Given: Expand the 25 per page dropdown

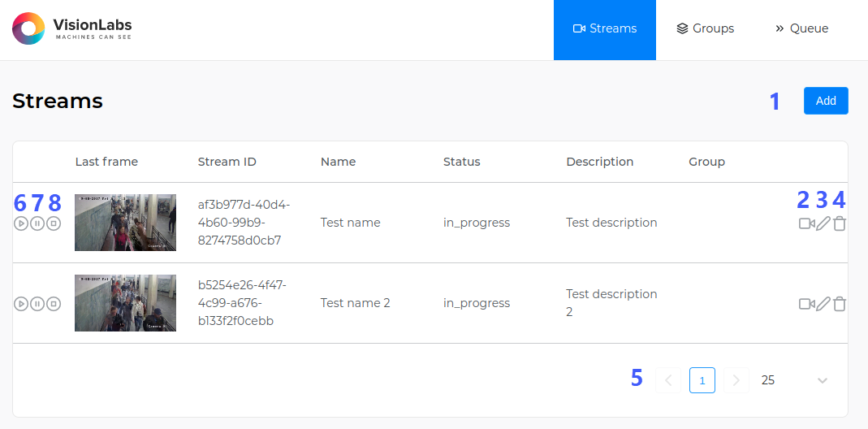Looking at the screenshot, I should 822,380.
